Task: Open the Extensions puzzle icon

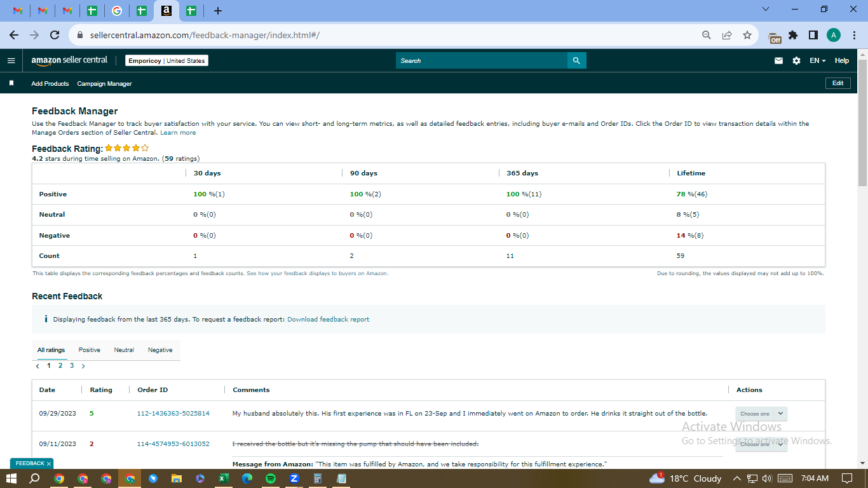Action: (x=793, y=35)
